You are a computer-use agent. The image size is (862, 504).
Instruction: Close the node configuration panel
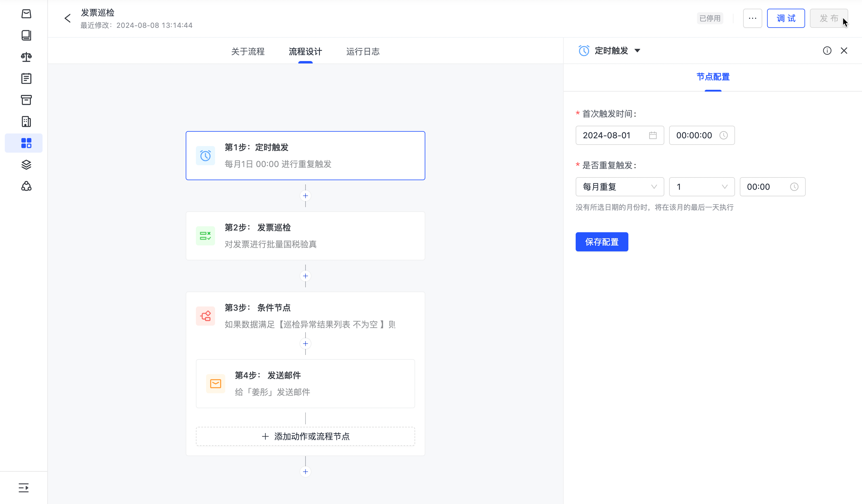coord(844,51)
